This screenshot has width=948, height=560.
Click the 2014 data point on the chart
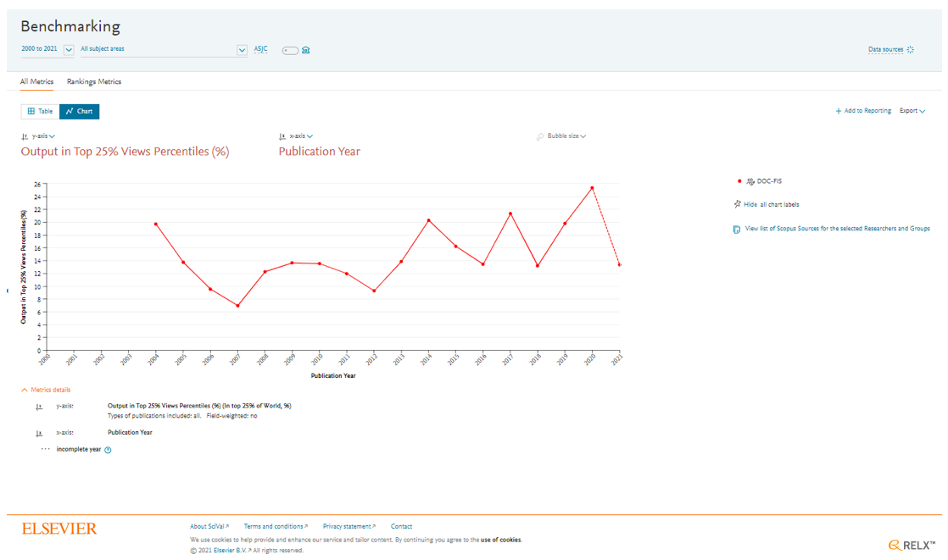click(x=429, y=220)
